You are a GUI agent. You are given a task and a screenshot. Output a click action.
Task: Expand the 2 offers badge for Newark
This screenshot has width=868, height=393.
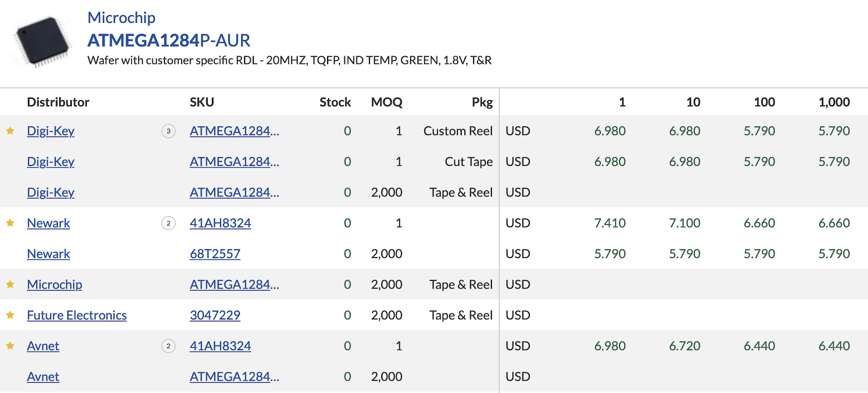click(169, 223)
